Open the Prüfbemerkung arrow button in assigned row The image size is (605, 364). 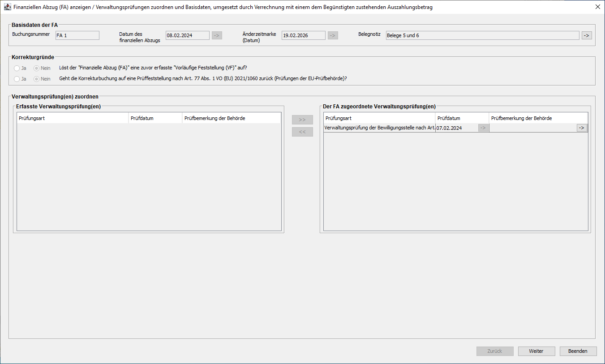pos(582,128)
